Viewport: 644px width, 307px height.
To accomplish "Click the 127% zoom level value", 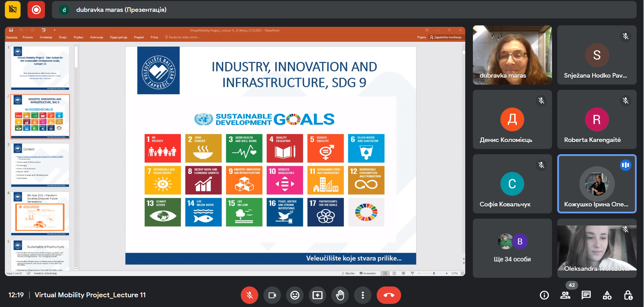I will point(454,274).
